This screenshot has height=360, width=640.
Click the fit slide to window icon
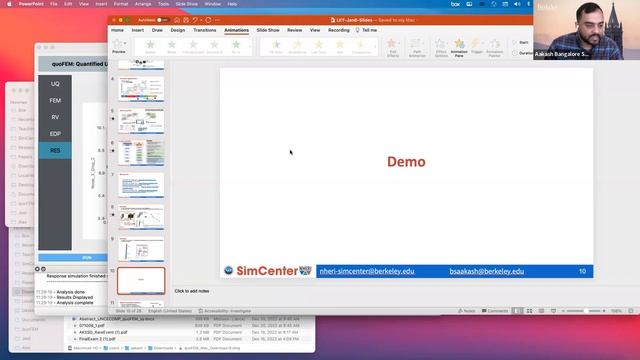pyautogui.click(x=631, y=311)
